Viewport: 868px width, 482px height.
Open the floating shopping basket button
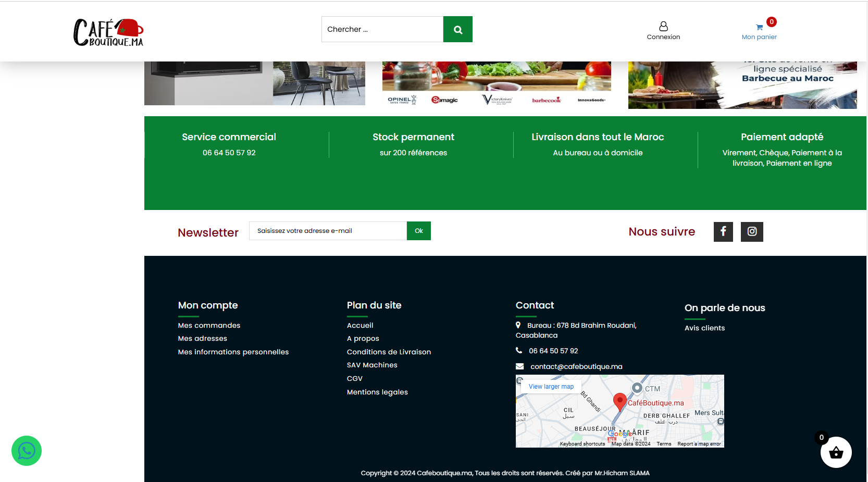pyautogui.click(x=836, y=452)
